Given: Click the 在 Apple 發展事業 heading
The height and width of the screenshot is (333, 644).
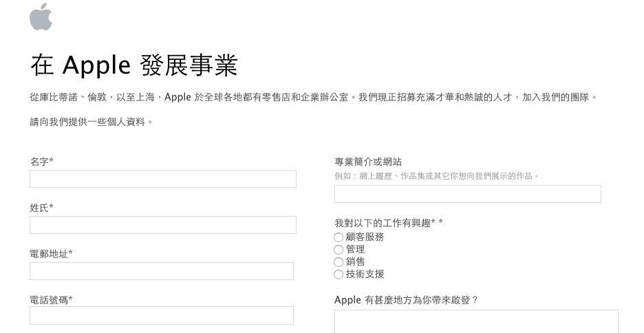Looking at the screenshot, I should 134,65.
